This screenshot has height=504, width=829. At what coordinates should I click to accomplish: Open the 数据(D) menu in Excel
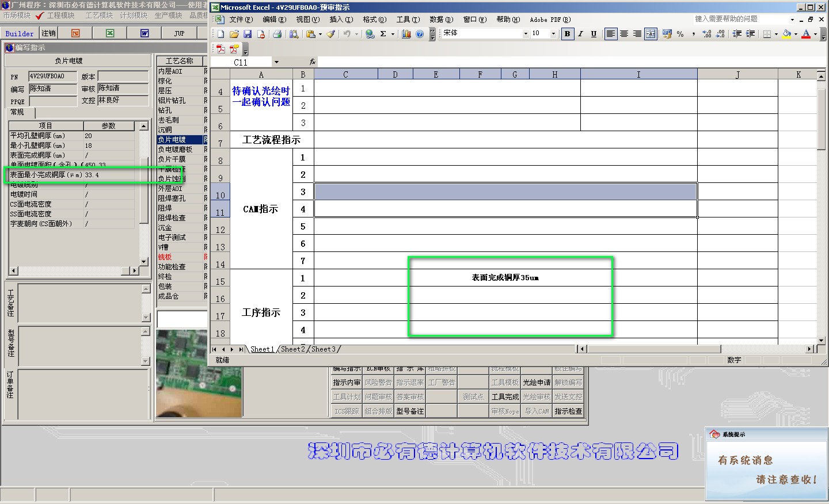click(442, 20)
